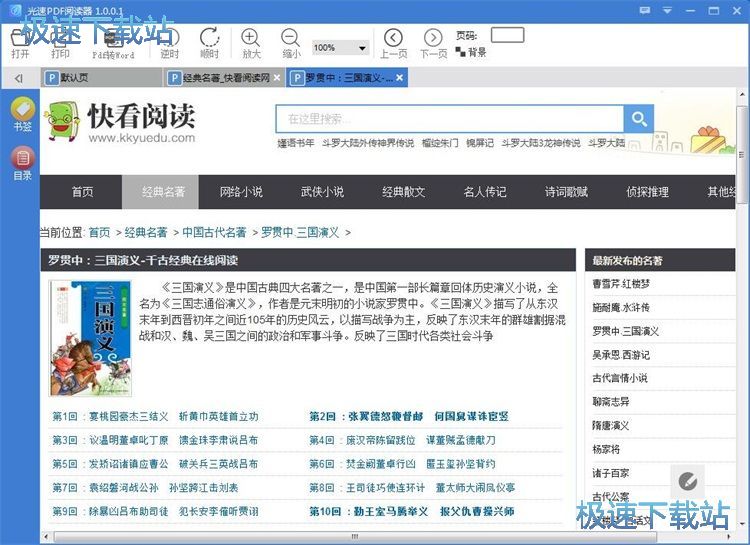Click the blue search magnifier button
The image size is (750, 545).
638,119
